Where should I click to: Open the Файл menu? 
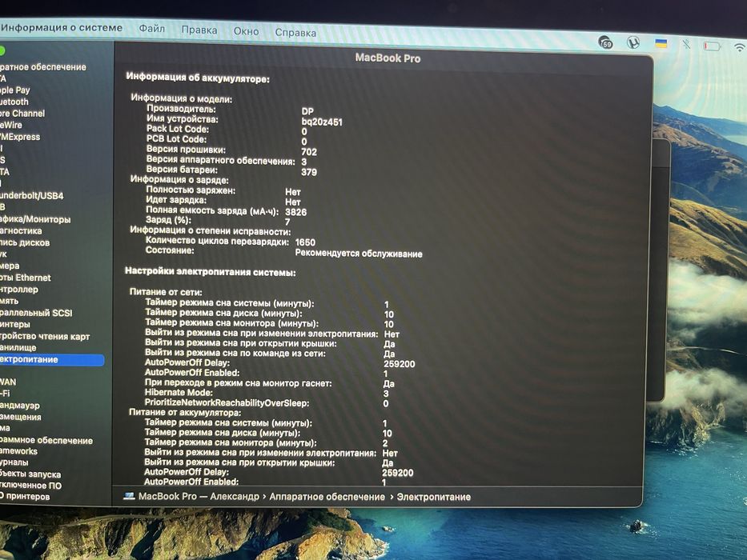point(152,29)
